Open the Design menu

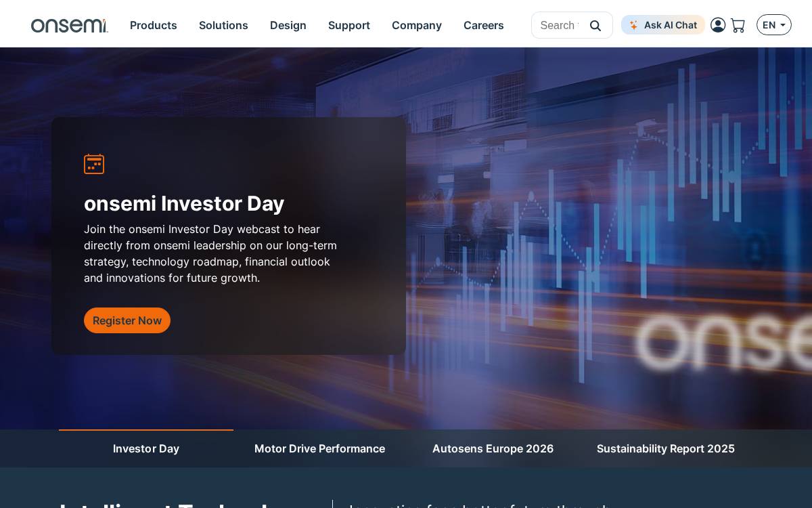tap(288, 25)
